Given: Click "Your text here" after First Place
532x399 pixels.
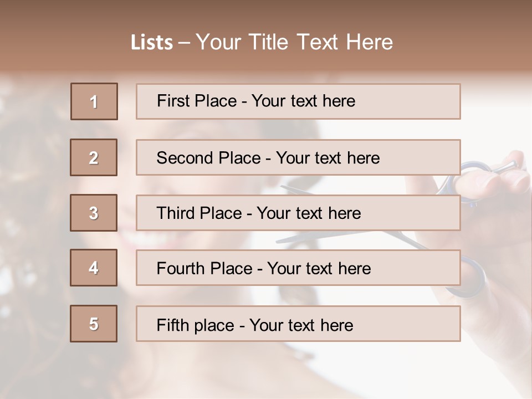Looking at the screenshot, I should coord(303,101).
